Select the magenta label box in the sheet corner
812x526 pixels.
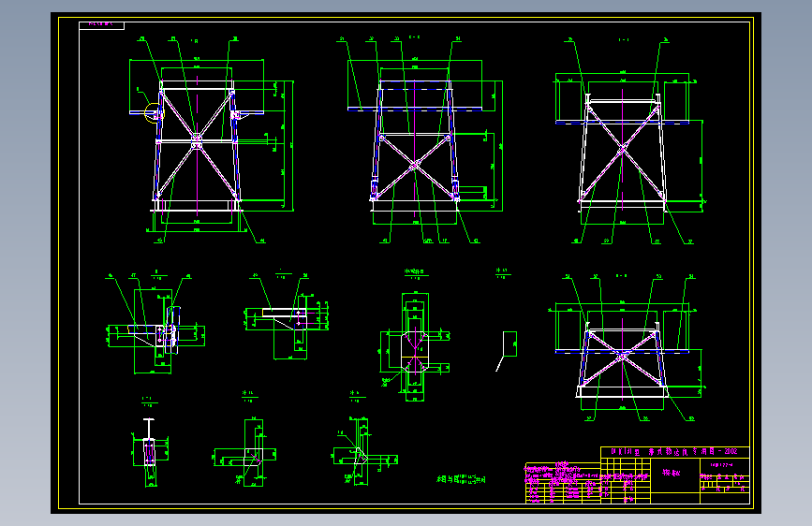point(101,25)
